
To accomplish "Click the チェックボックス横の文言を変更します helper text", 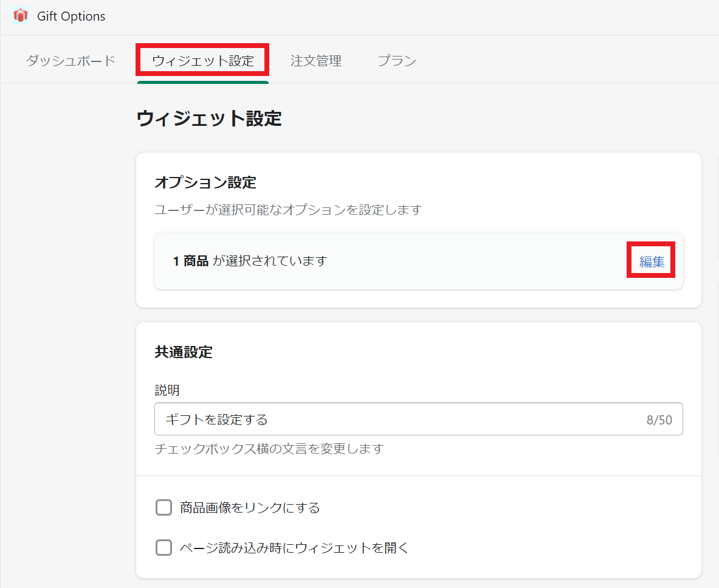I will pyautogui.click(x=269, y=449).
